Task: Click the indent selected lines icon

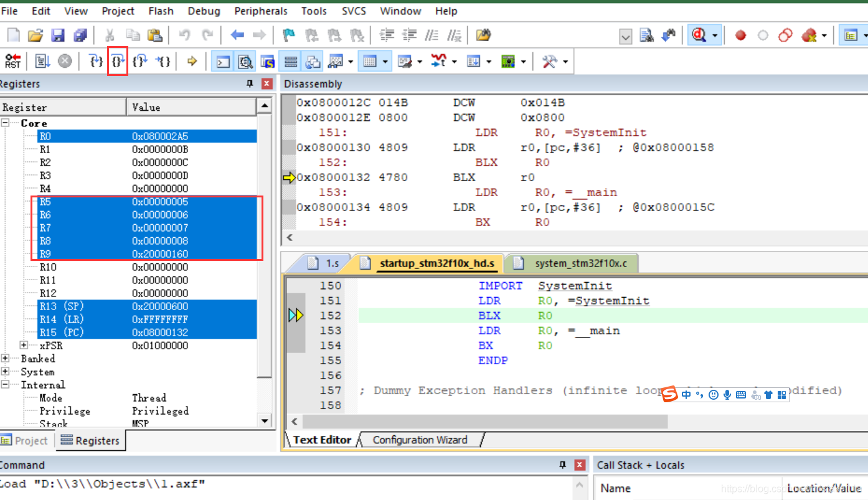Action: click(387, 35)
